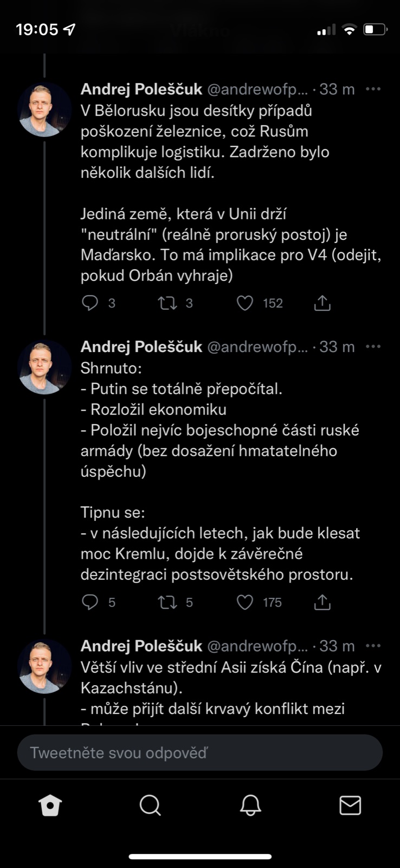Open the Messages envelope tab
The width and height of the screenshot is (400, 868).
point(350,806)
